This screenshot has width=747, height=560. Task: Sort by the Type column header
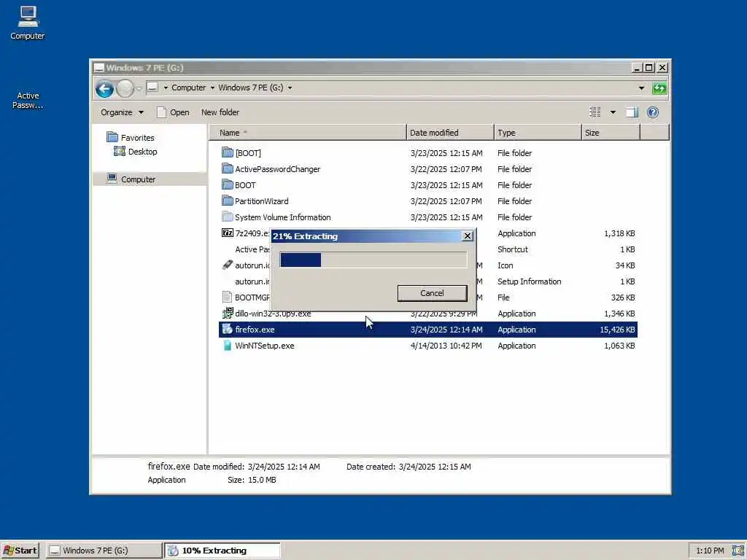coord(538,133)
